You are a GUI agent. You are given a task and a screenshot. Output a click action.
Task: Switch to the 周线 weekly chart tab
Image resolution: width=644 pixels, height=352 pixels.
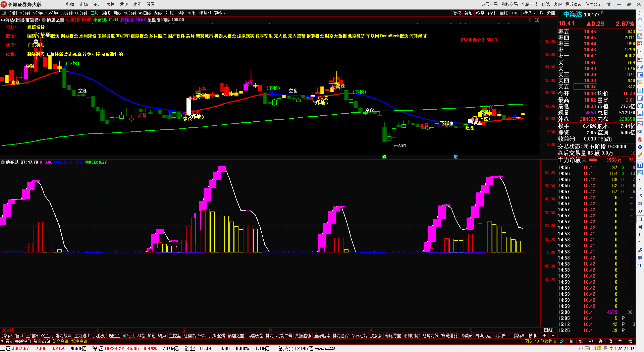106,13
